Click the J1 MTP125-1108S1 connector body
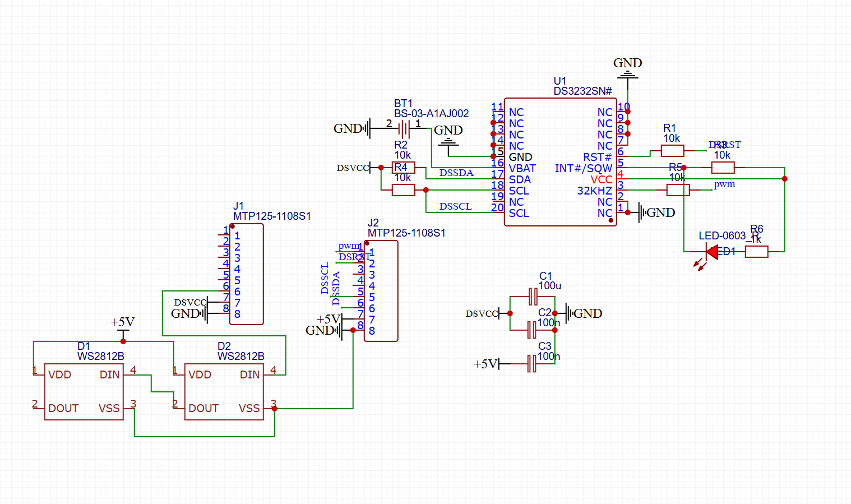Screen dimensions: 851x504 (x=246, y=274)
